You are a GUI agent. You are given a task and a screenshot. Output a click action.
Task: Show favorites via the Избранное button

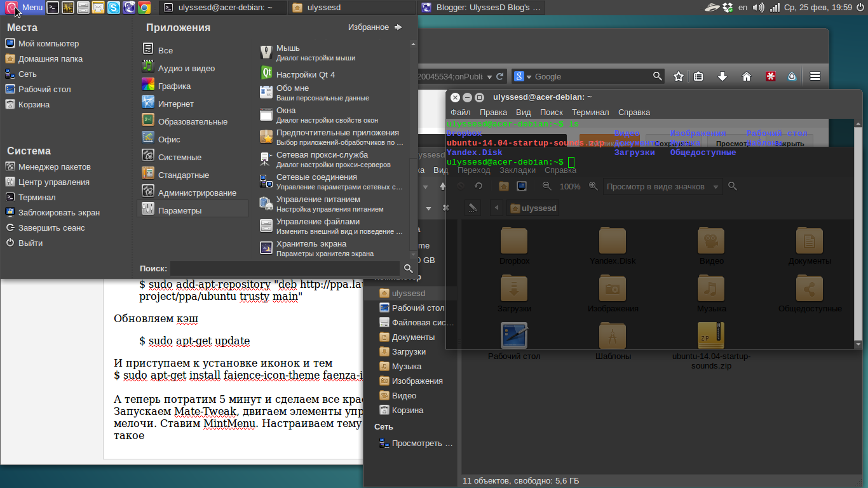coord(375,27)
